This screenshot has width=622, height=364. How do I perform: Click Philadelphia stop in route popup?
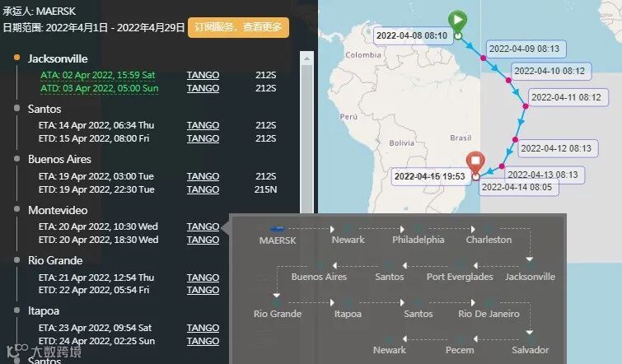(419, 240)
